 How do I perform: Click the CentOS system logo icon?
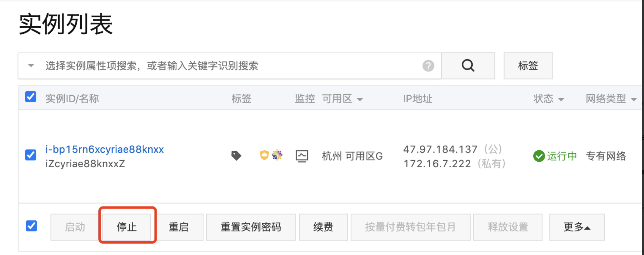[x=277, y=155]
